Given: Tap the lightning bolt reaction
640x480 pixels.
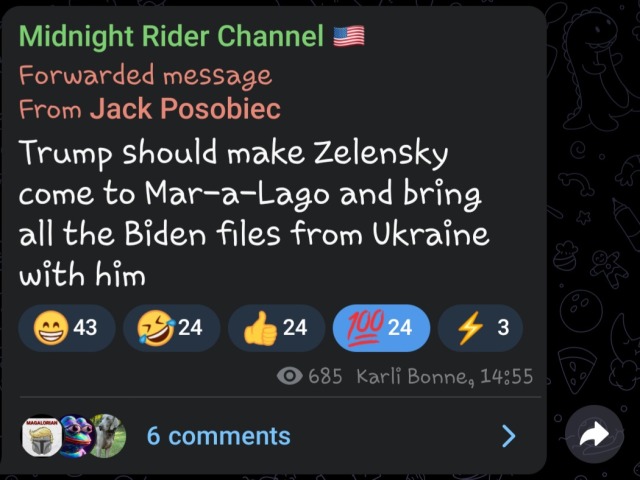Looking at the screenshot, I should [x=480, y=328].
